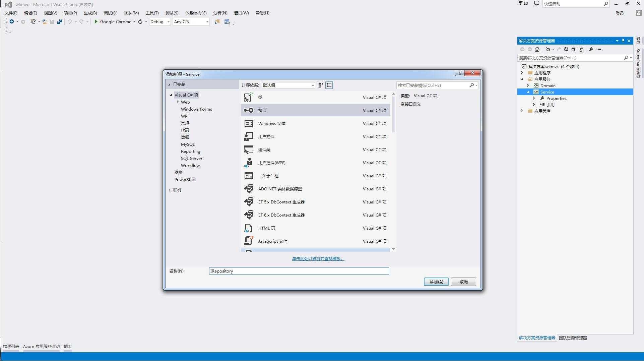Expand Domain project in Solution Explorer
The height and width of the screenshot is (361, 644).
click(528, 85)
